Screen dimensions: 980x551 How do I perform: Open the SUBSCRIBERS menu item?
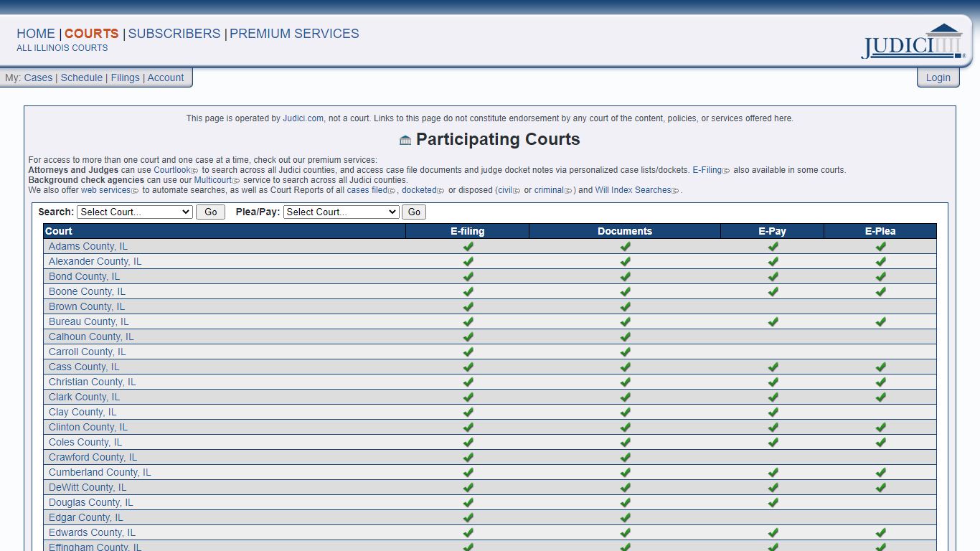174,34
